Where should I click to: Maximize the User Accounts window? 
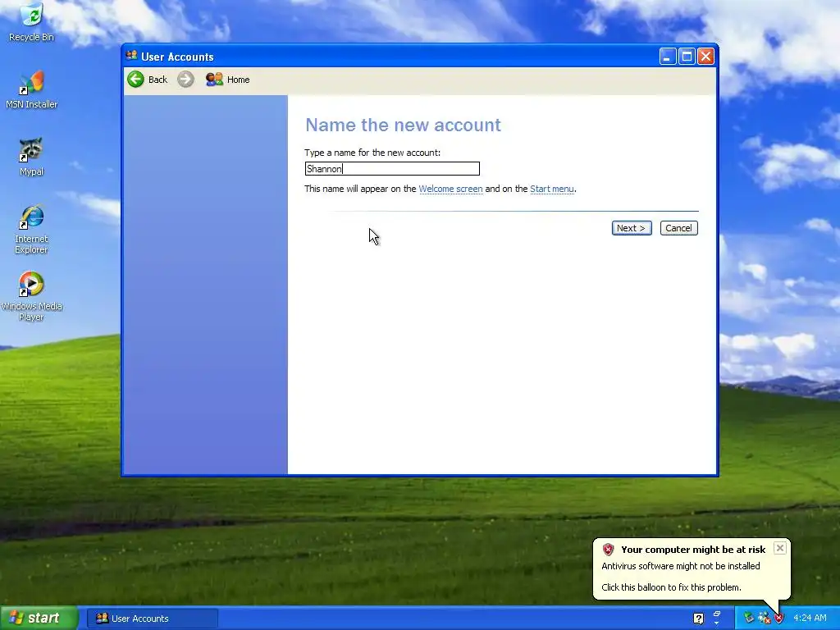coord(687,57)
